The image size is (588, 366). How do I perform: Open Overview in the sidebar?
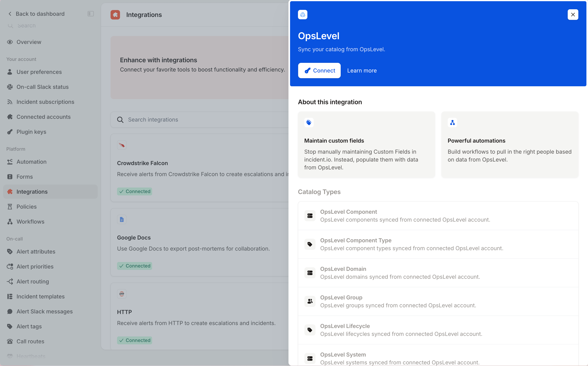click(50, 42)
